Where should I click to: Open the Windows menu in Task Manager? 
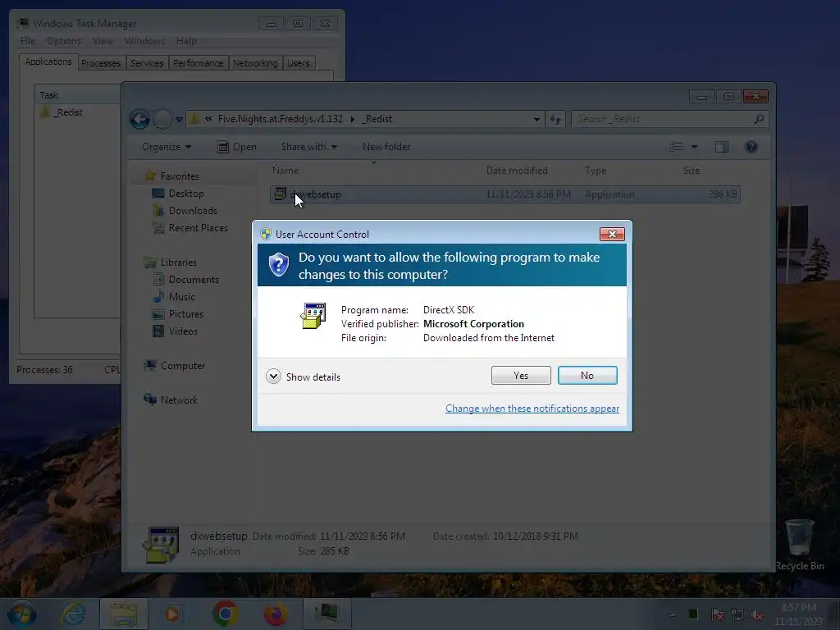[x=144, y=41]
